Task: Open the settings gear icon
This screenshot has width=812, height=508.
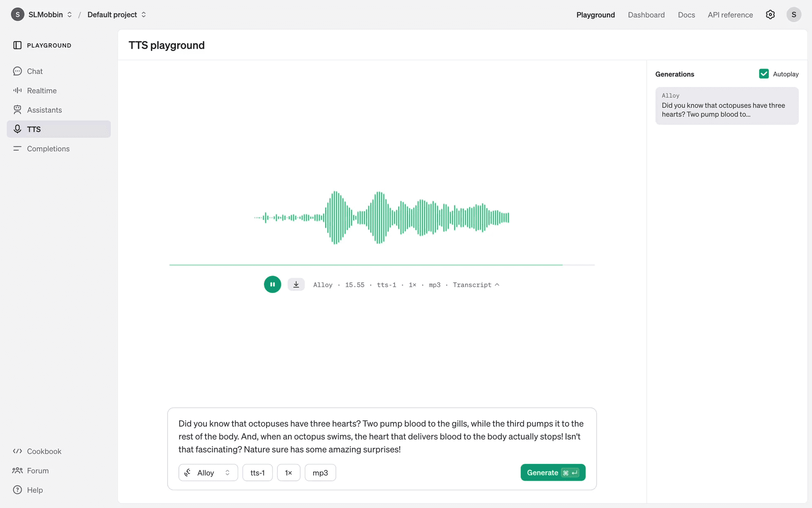Action: point(770,15)
